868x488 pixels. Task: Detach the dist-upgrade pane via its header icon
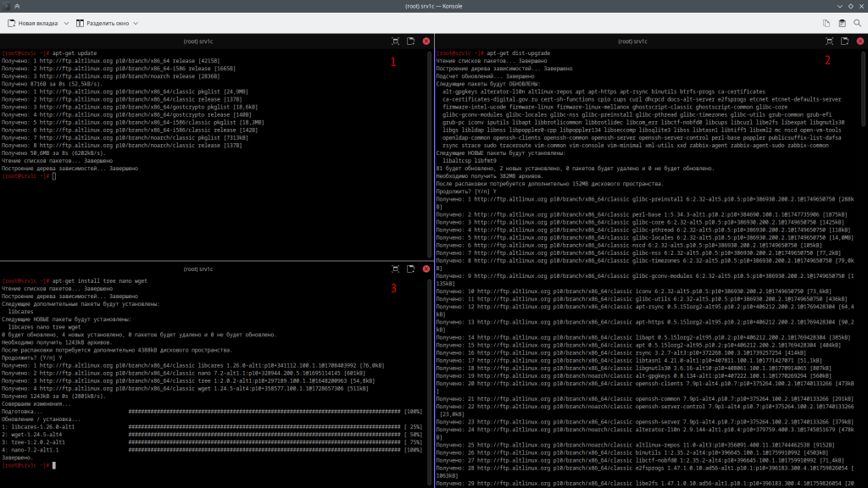click(x=843, y=41)
